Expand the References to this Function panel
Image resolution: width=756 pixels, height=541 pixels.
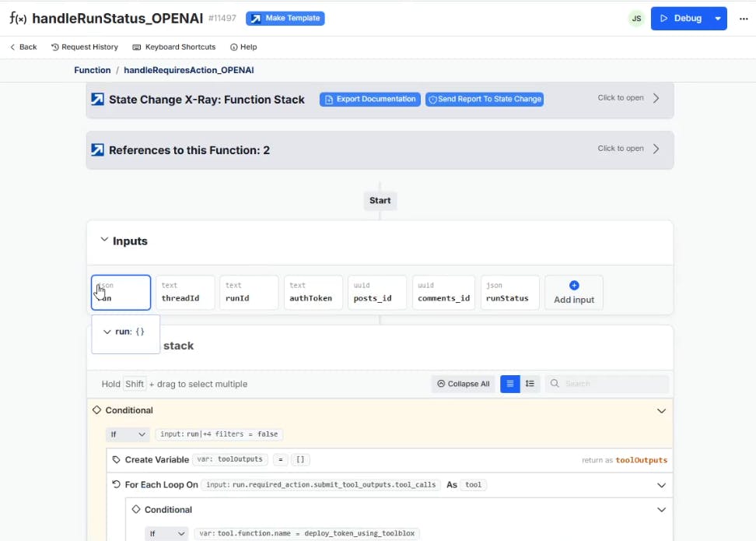coord(656,149)
